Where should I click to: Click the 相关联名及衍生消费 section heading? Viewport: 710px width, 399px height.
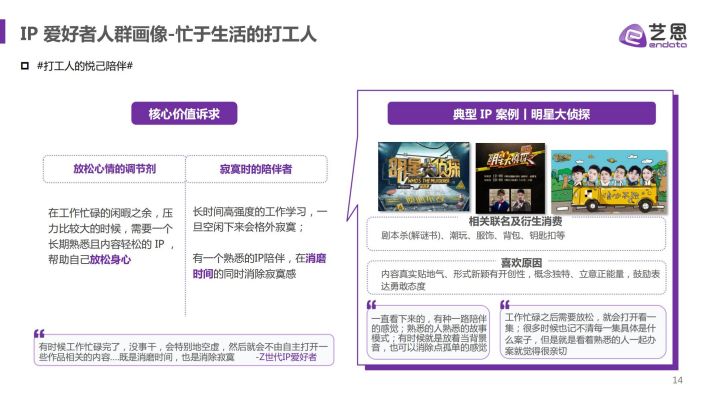pos(515,221)
